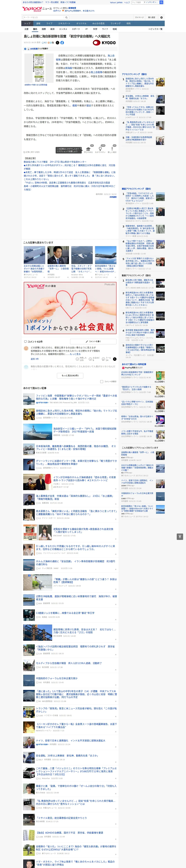
Task: Select the ライブ navigation tab
Action: tap(49, 24)
